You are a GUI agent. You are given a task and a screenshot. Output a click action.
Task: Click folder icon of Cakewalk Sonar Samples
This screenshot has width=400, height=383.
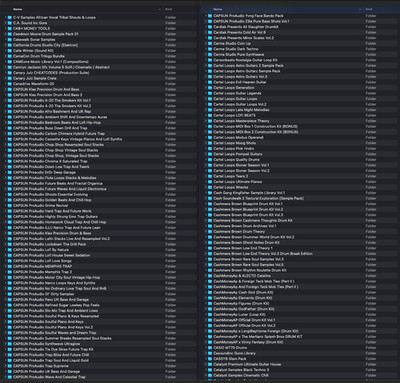pyautogui.click(x=10, y=39)
